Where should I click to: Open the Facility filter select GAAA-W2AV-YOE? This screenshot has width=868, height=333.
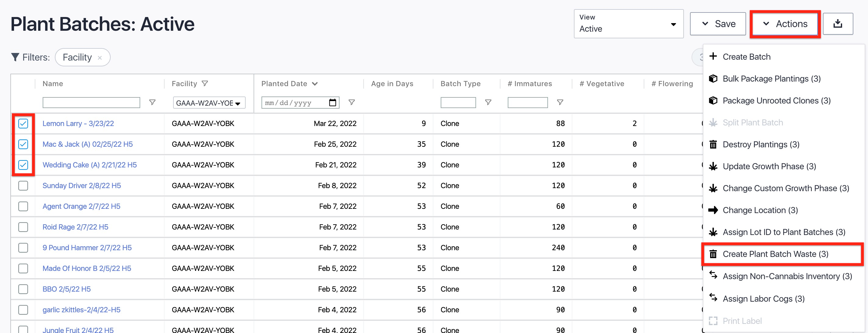(209, 103)
